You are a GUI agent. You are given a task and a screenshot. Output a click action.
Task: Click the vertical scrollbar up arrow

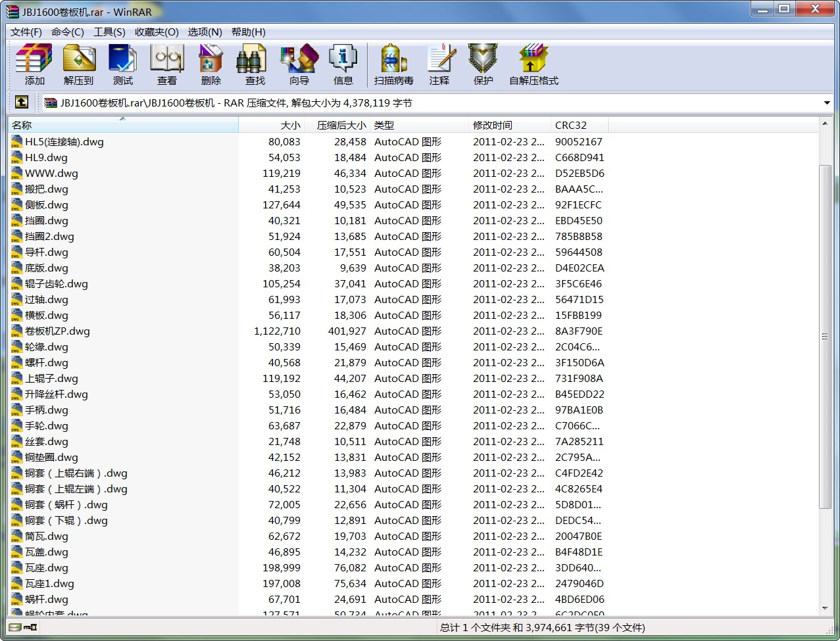pos(825,124)
